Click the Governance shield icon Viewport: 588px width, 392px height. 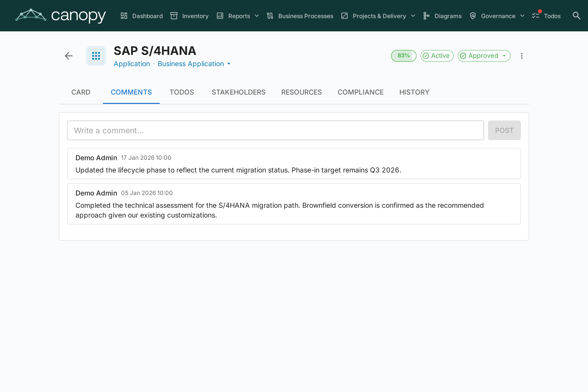(x=473, y=16)
